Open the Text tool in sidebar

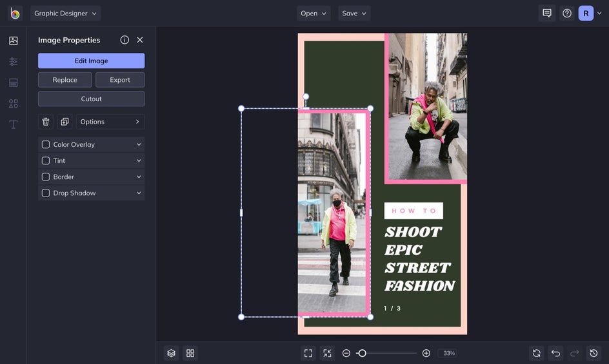13,124
